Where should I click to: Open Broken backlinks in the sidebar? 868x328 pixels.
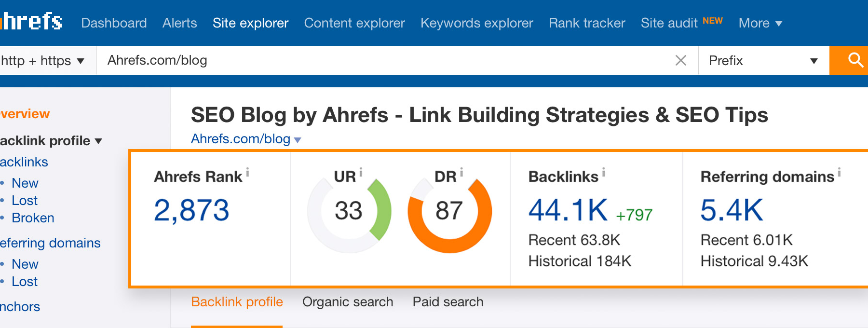point(33,218)
